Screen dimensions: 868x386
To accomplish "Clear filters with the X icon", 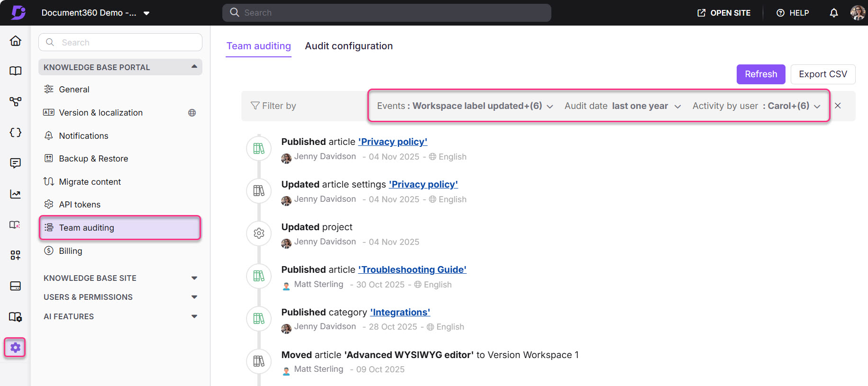I will click(838, 106).
